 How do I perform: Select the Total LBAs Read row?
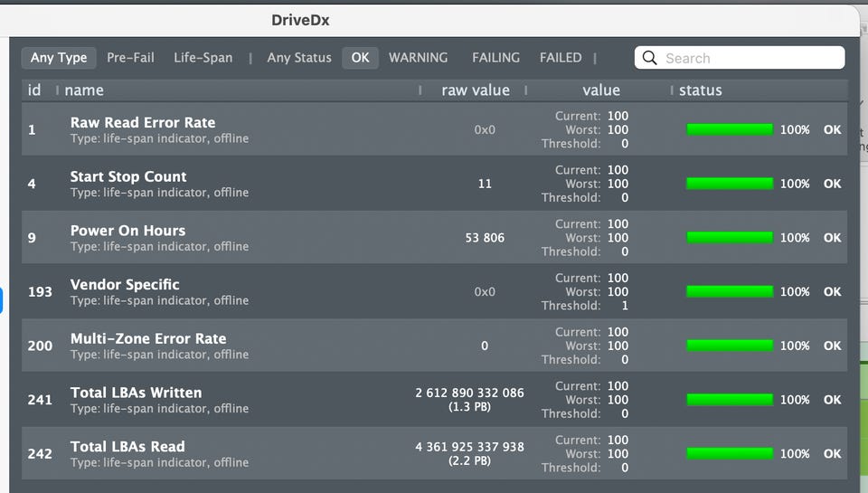pos(435,454)
